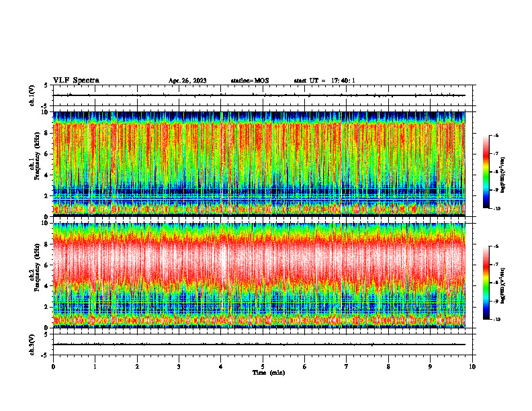Click time-axis tick label "4"
This screenshot has height=411, width=532.
click(x=220, y=367)
